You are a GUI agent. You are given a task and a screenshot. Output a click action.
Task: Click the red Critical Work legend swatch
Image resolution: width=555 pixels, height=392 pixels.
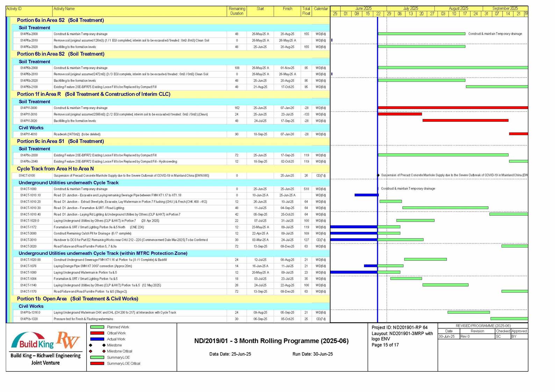coord(97,333)
